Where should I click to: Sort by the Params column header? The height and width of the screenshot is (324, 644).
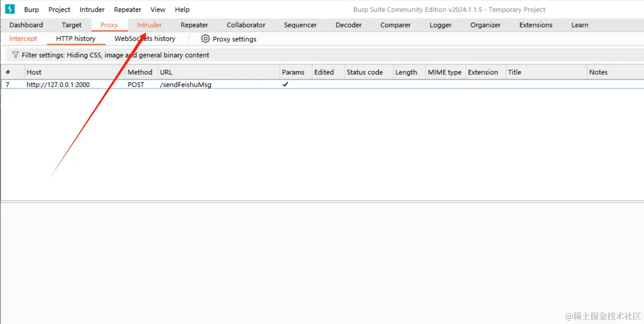point(296,72)
